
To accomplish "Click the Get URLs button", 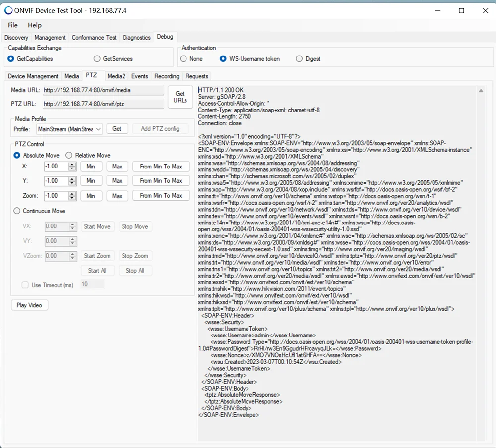I will click(x=180, y=97).
